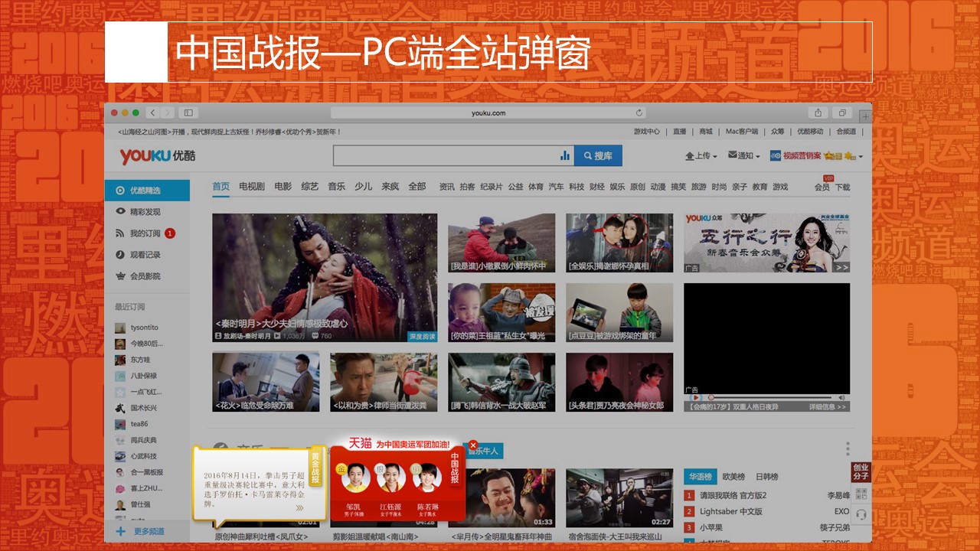Image resolution: width=980 pixels, height=551 pixels.
Task: Select 优酷精选 in the sidebar
Action: pyautogui.click(x=147, y=191)
